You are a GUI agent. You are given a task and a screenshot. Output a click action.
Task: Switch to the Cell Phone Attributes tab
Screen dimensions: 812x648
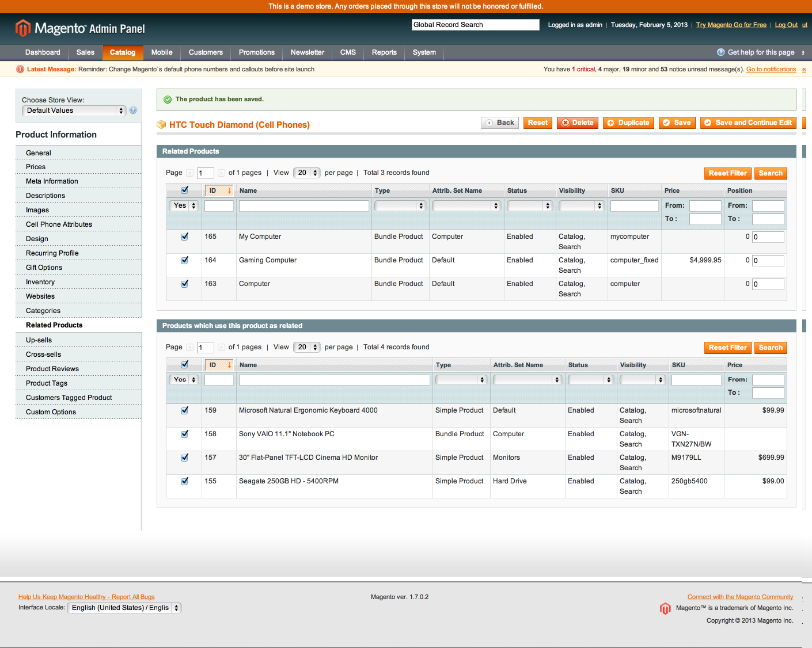click(x=79, y=224)
